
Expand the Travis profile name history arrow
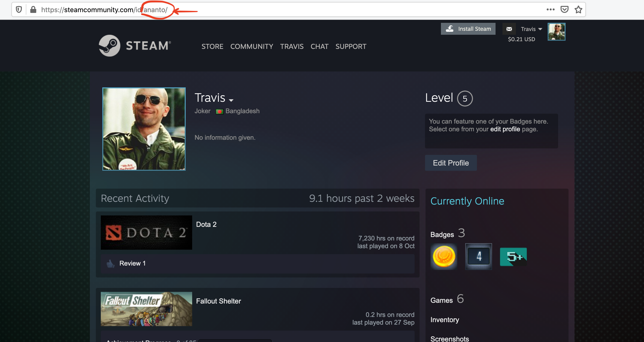pos(231,100)
